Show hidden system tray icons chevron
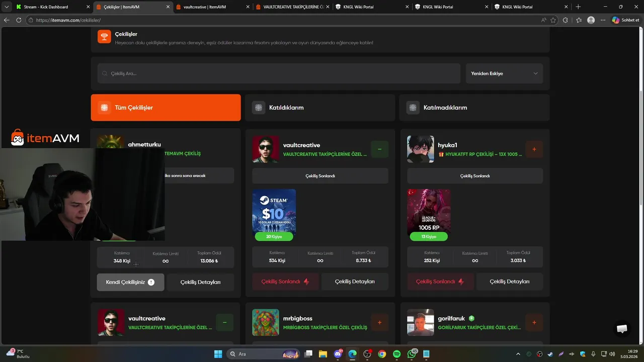 point(518,354)
